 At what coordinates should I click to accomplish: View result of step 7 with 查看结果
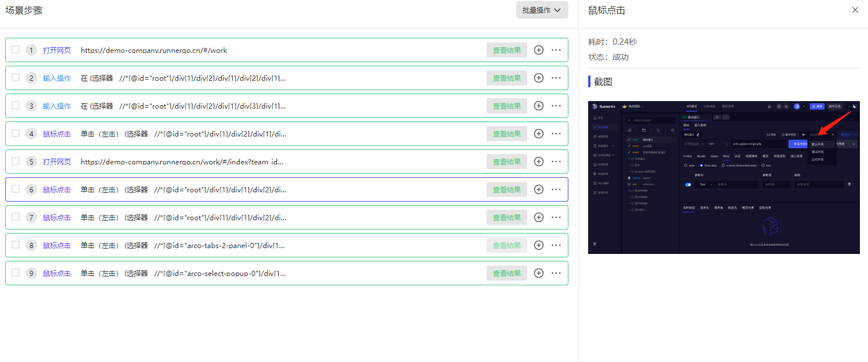pyautogui.click(x=506, y=217)
